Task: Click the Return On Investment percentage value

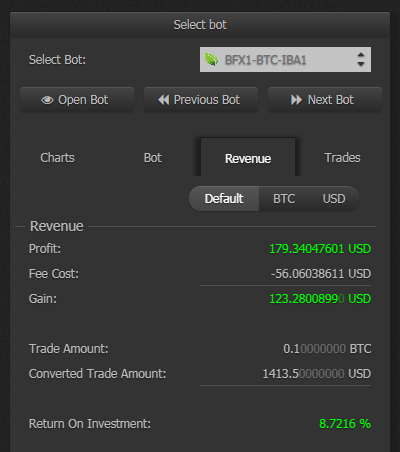Action: (x=345, y=424)
